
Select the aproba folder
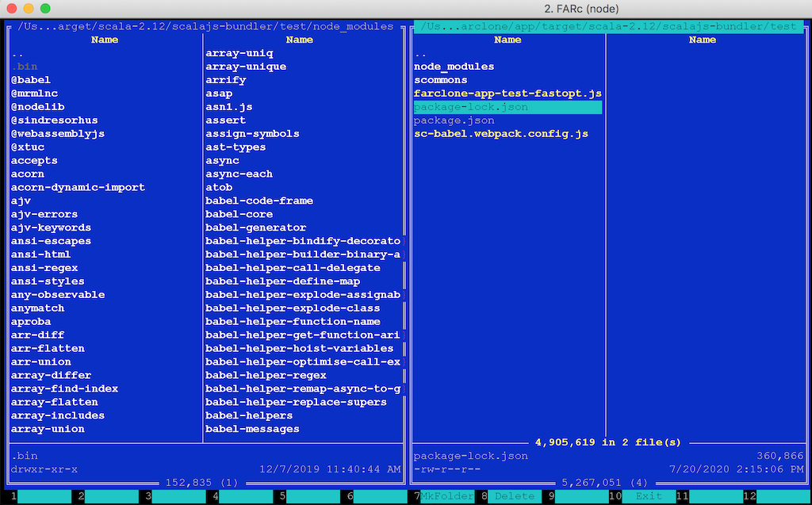(x=31, y=322)
